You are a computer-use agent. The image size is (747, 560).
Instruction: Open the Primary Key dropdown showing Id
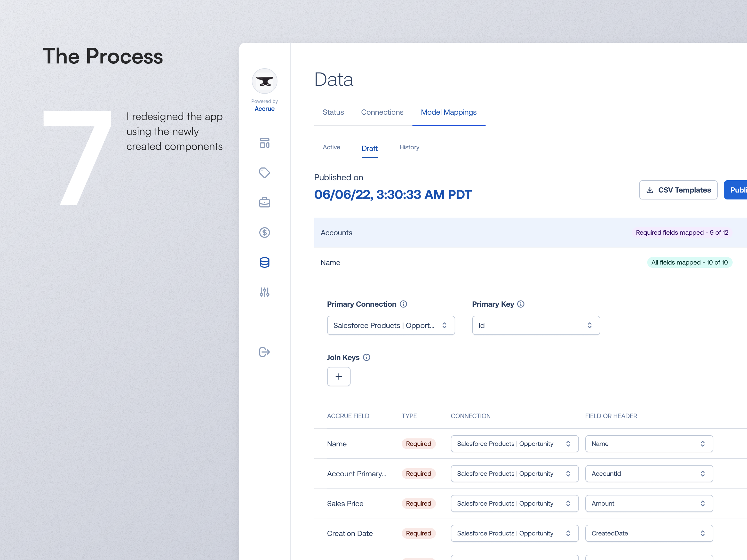coord(536,325)
